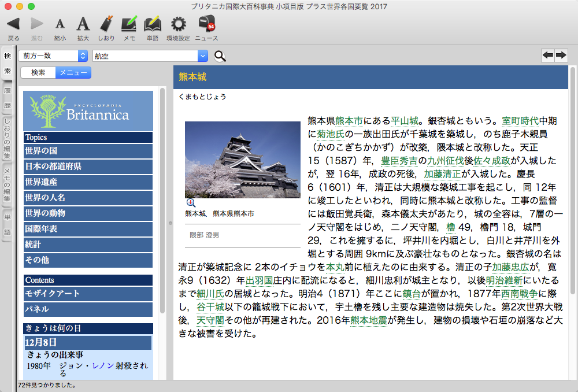Zoom the castle image with magnifier icon
578x392 pixels.
pyautogui.click(x=191, y=203)
